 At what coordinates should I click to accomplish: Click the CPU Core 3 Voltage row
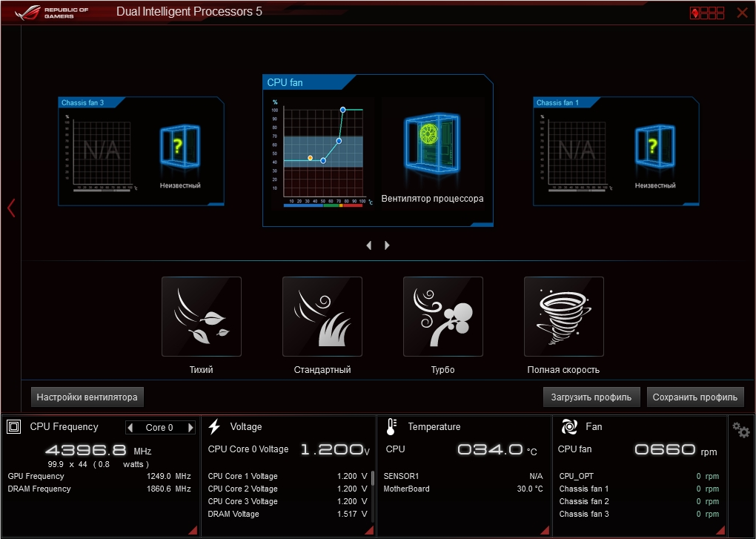tap(288, 501)
